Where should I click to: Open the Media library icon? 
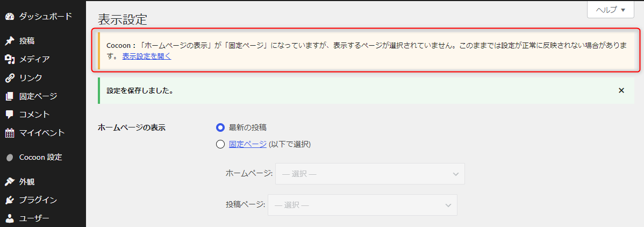pyautogui.click(x=9, y=59)
